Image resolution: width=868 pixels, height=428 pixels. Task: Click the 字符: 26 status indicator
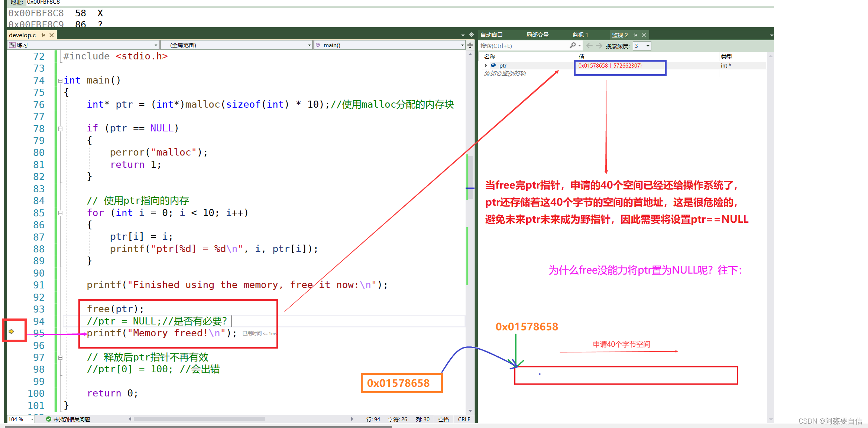pyautogui.click(x=398, y=419)
